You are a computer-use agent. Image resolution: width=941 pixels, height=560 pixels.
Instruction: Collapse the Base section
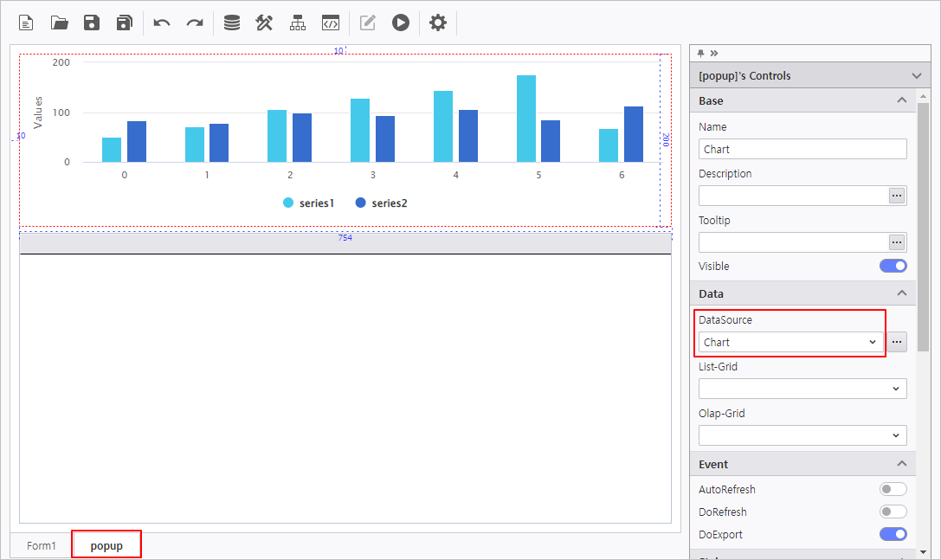(x=902, y=100)
